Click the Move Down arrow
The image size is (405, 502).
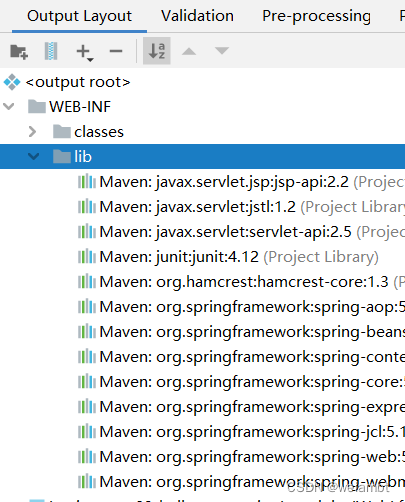222,51
